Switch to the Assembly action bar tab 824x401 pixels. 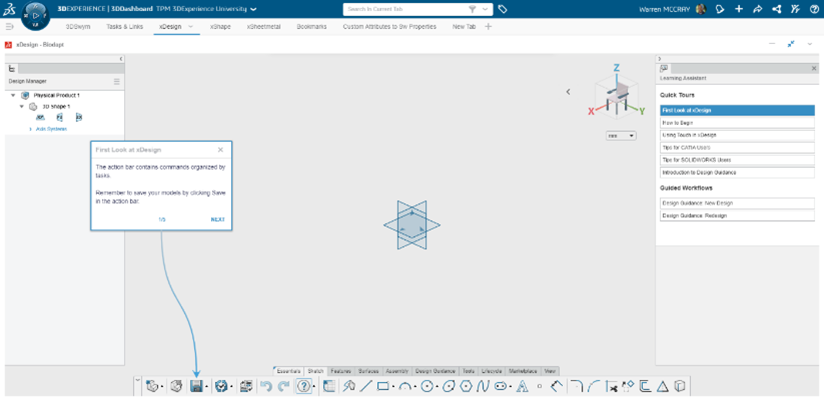point(397,371)
